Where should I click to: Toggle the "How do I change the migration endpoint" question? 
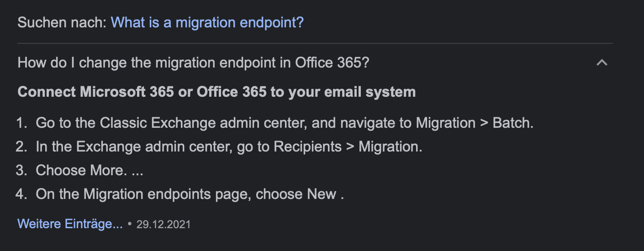pyautogui.click(x=193, y=63)
